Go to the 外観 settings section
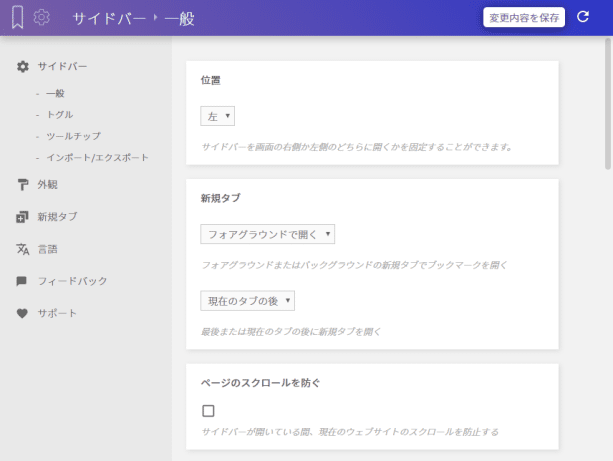The image size is (613, 461). click(x=48, y=185)
